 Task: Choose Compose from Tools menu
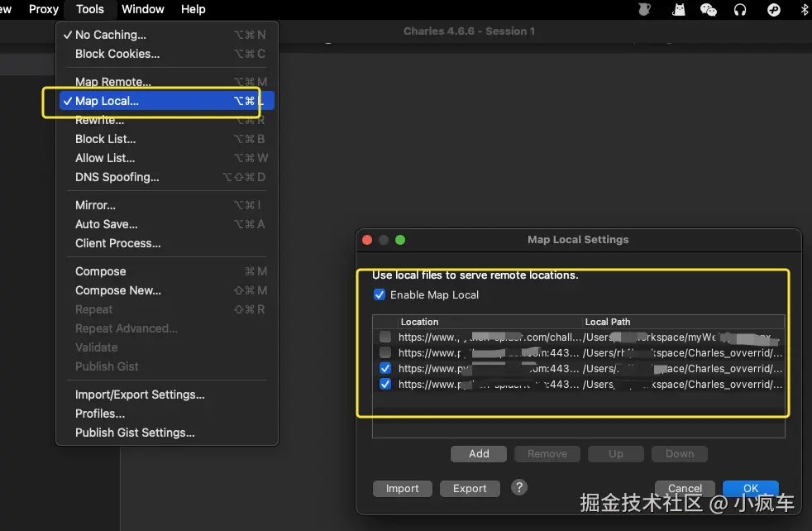pos(167,271)
